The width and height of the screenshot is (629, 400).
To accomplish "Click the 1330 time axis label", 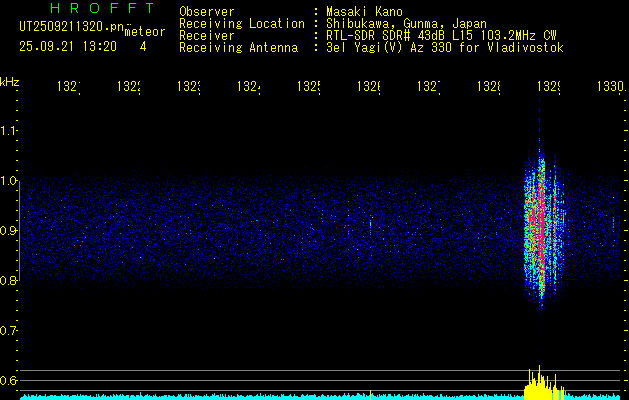I will [609, 87].
